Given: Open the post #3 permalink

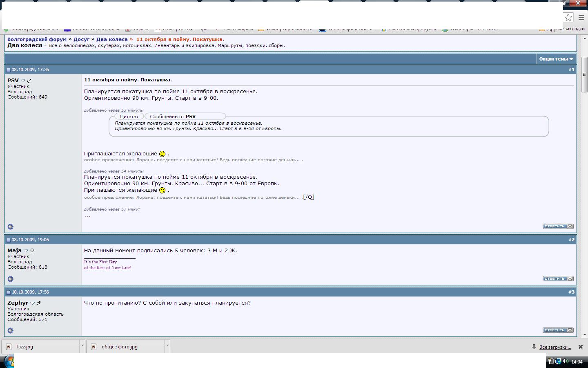Looking at the screenshot, I should pos(571,292).
